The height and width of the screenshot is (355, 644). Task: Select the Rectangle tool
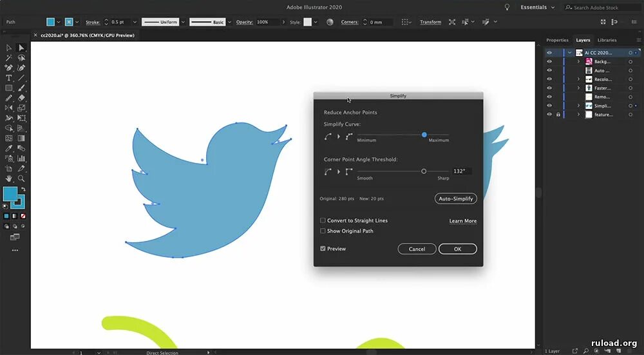point(8,88)
